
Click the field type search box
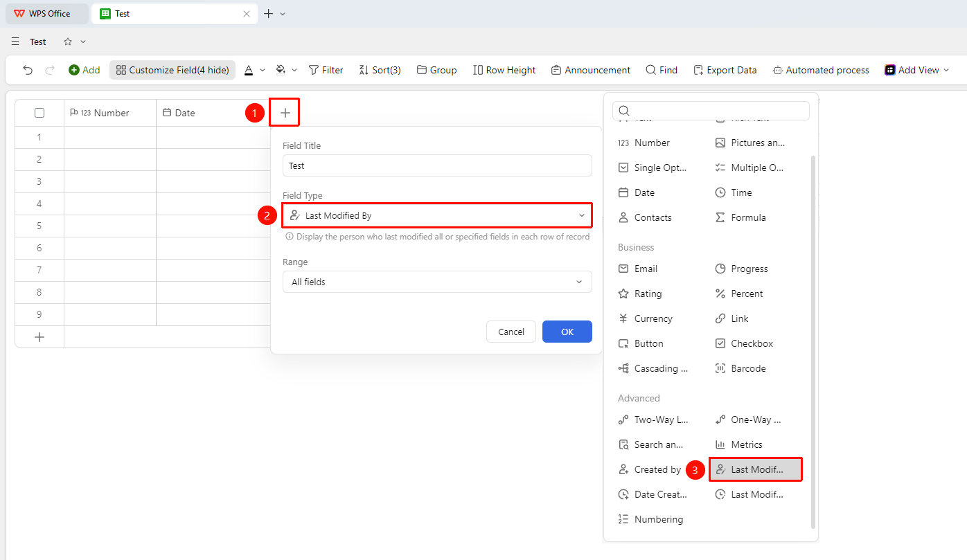(x=711, y=111)
